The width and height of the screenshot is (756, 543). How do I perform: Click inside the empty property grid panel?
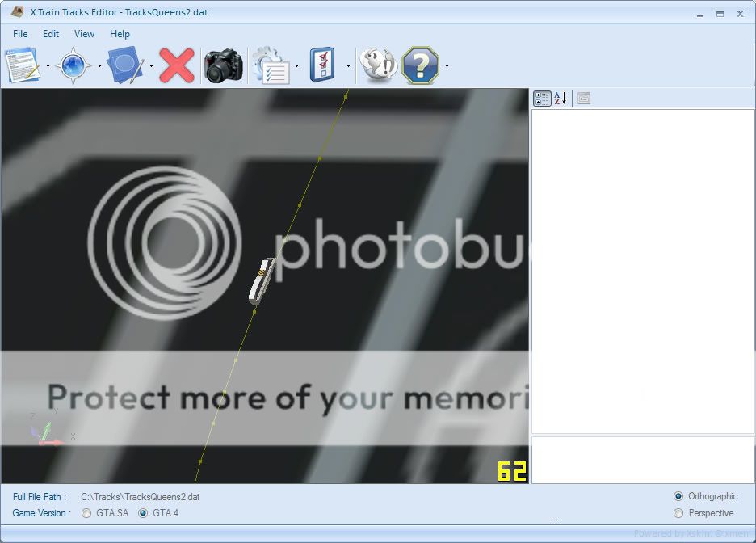643,271
